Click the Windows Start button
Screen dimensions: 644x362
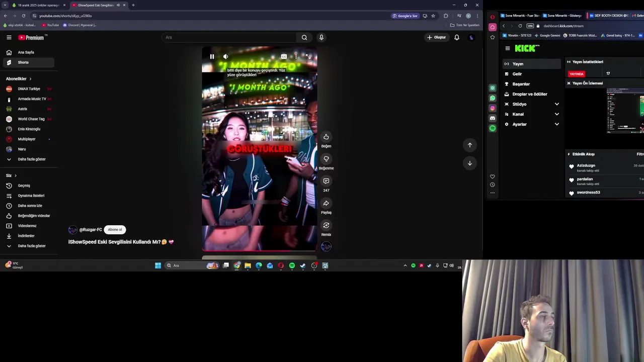158,265
